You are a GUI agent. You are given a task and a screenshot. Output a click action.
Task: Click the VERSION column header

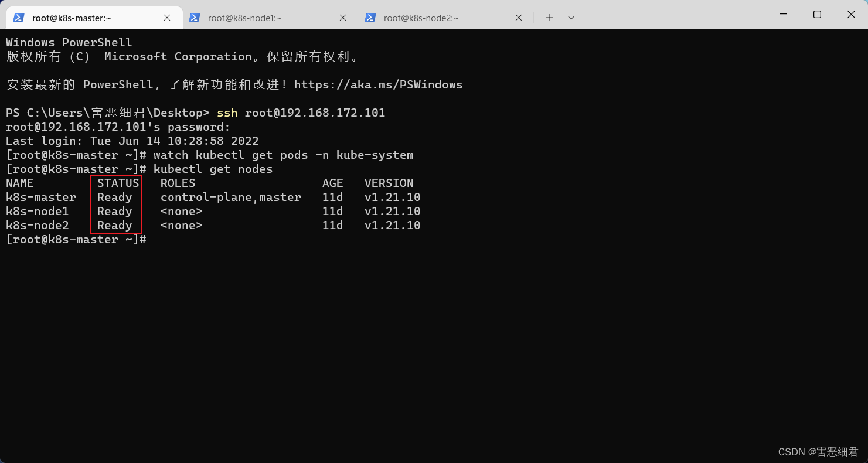coord(389,183)
